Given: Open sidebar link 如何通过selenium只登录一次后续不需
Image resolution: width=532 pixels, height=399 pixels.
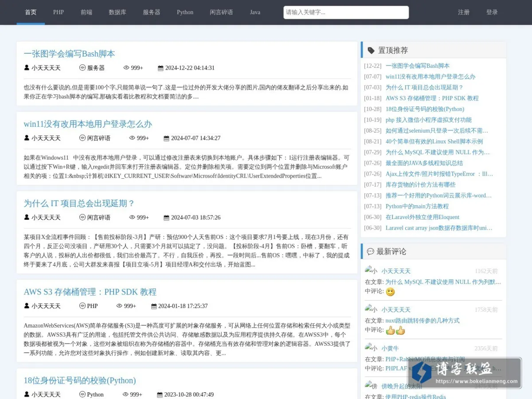Looking at the screenshot, I should [x=437, y=131].
